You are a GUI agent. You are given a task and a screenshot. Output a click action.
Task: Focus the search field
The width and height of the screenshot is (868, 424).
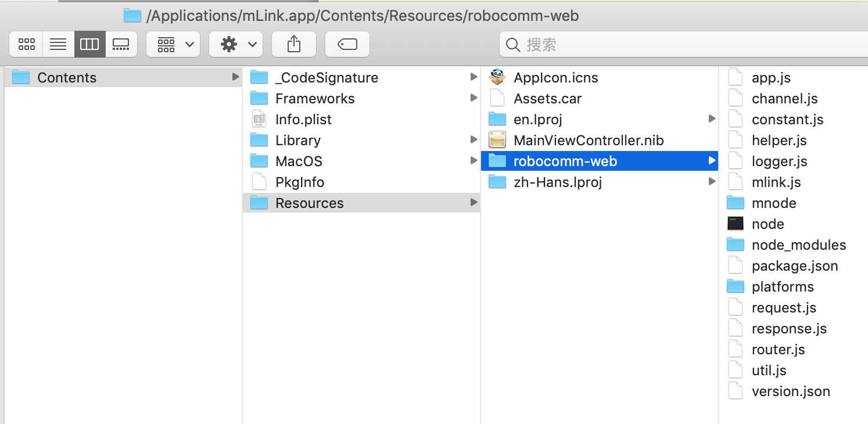tap(683, 45)
